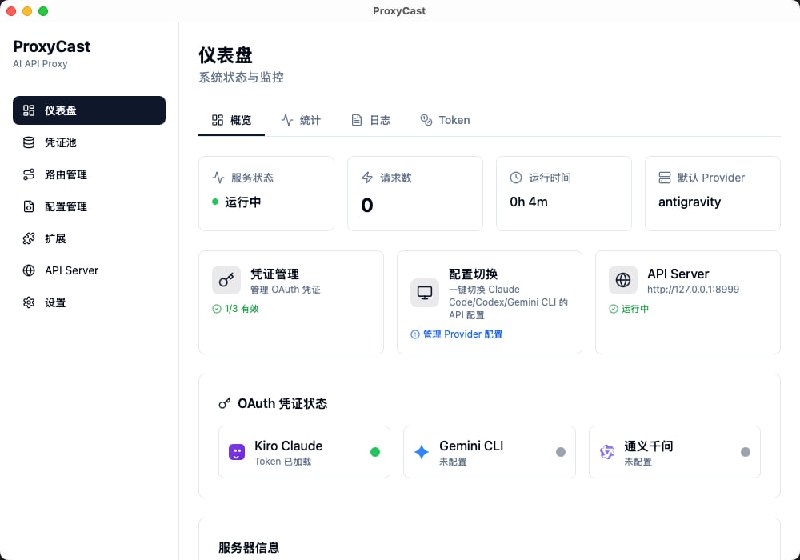
Task: Open the 配置切换 card title
Action: click(473, 274)
